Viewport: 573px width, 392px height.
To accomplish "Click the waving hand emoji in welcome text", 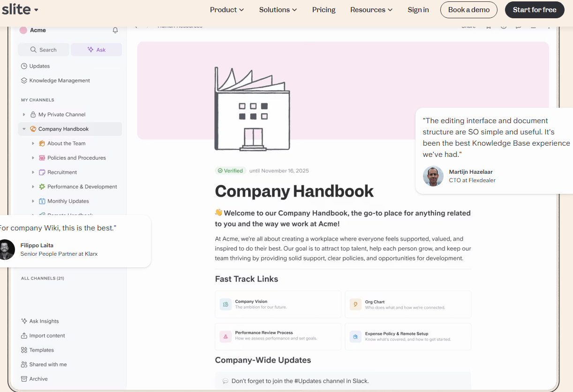I will (x=219, y=213).
